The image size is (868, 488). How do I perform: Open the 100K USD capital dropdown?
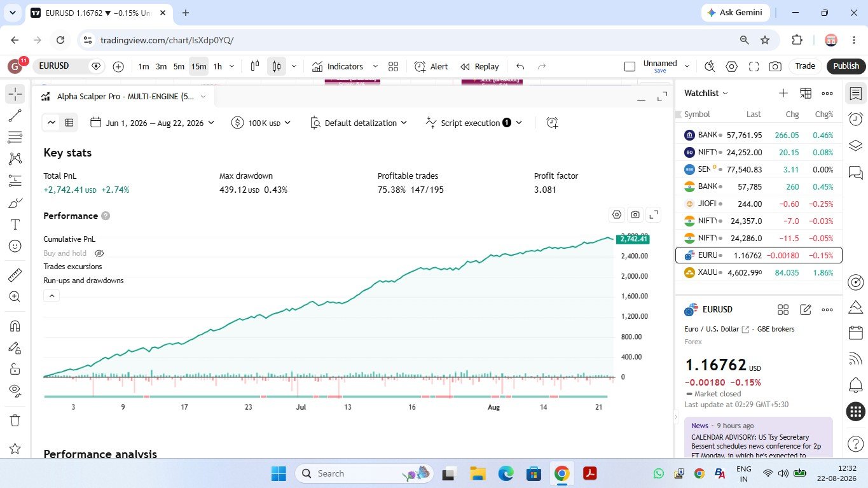tap(261, 123)
